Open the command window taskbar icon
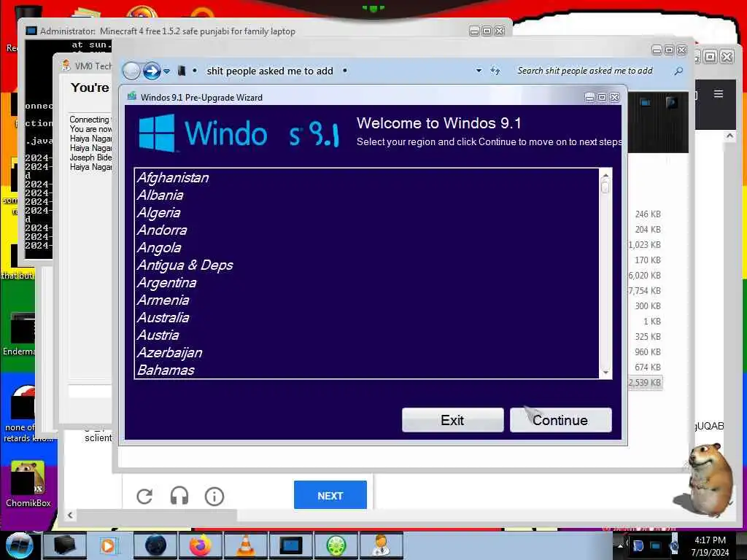This screenshot has width=747, height=560. pyautogui.click(x=290, y=545)
